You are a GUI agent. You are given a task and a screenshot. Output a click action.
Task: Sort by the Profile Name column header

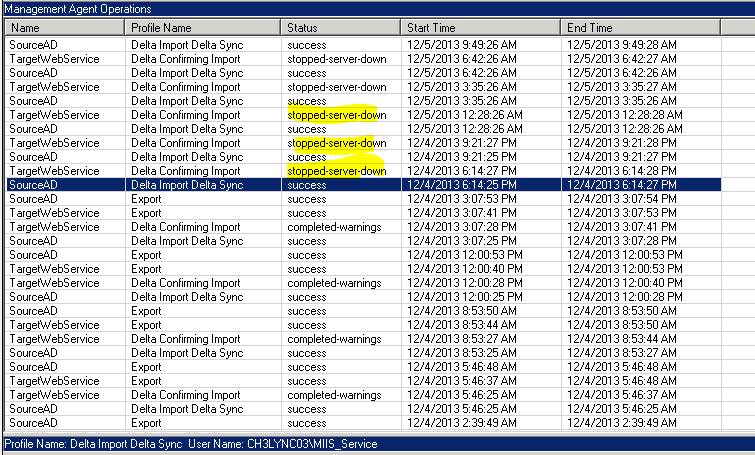pos(203,28)
